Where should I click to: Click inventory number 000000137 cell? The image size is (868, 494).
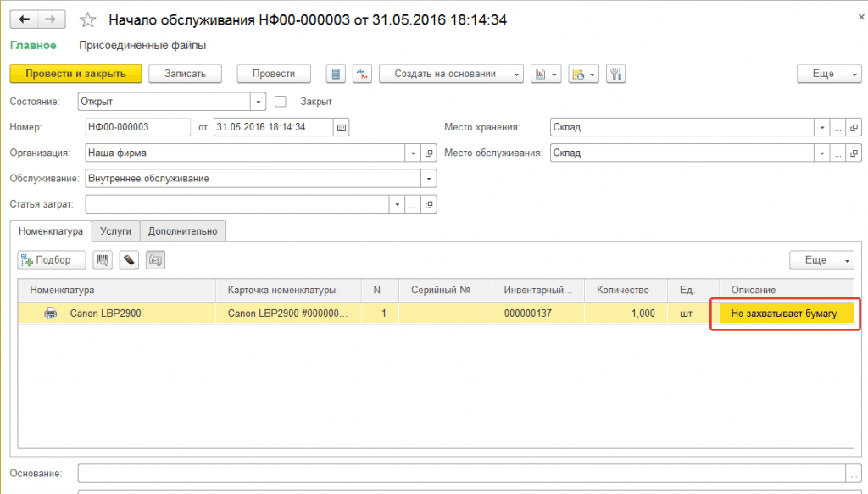click(x=537, y=314)
